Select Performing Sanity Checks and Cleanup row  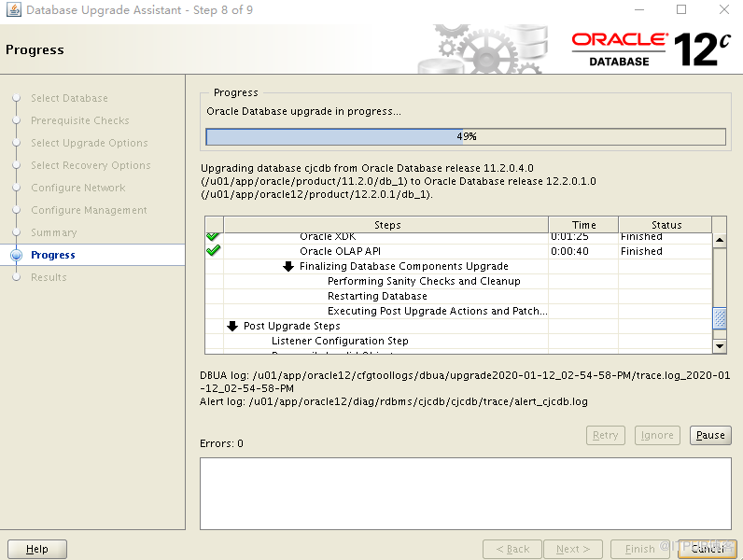pos(458,281)
